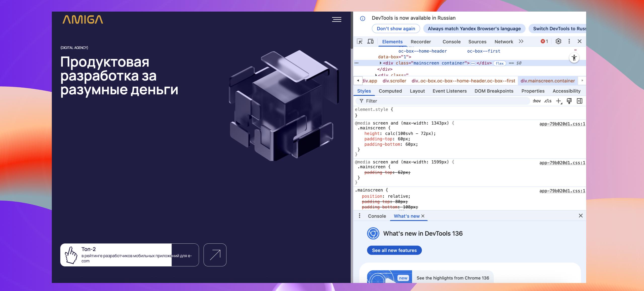
Task: Toggle the device toolbar icon
Action: 371,42
